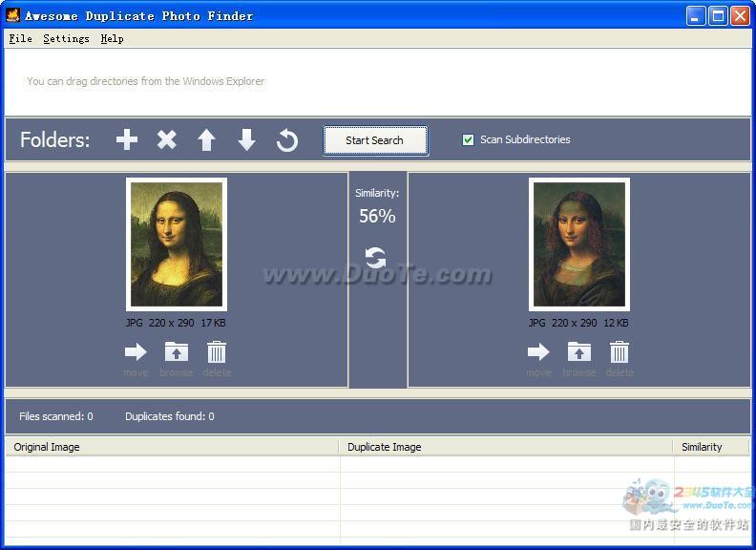Remove selected folder with the X icon

point(167,140)
